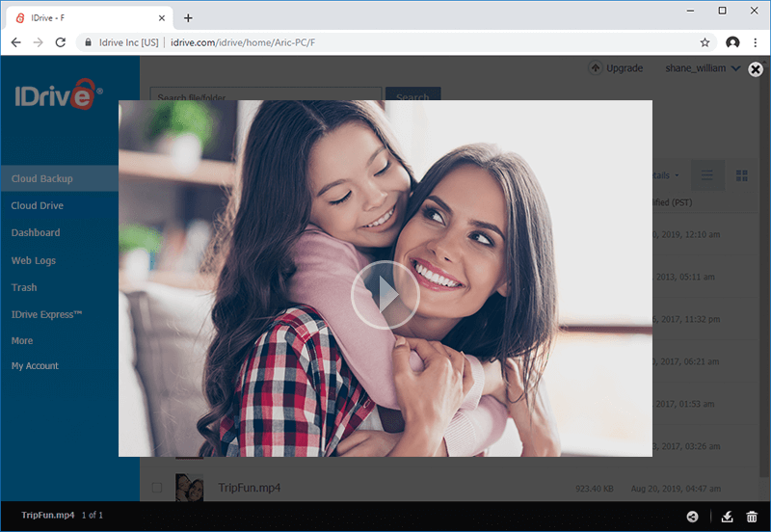This screenshot has width=771, height=532.
Task: Close the video preview overlay
Action: click(x=756, y=69)
